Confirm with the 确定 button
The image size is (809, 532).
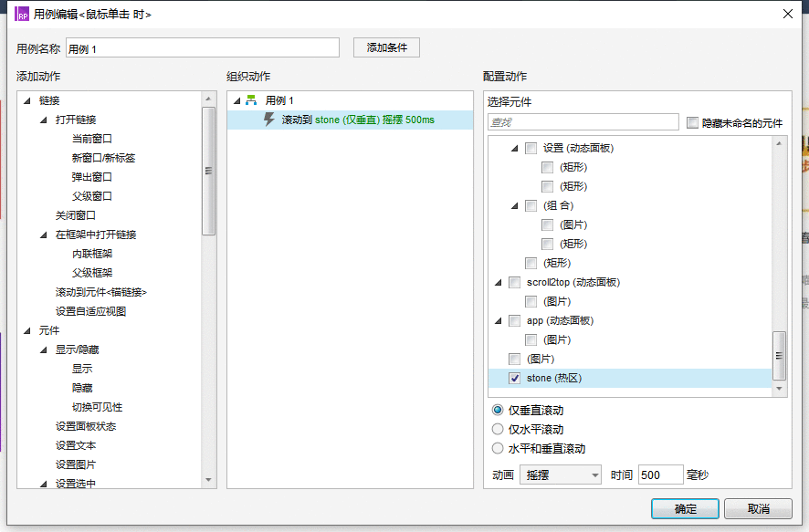[x=685, y=509]
